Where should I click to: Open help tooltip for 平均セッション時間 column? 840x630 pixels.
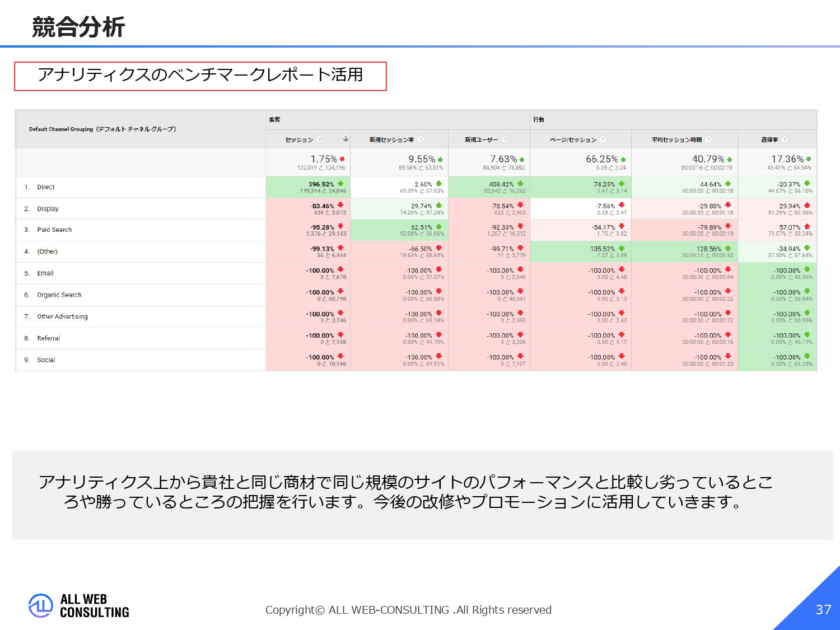click(707, 139)
